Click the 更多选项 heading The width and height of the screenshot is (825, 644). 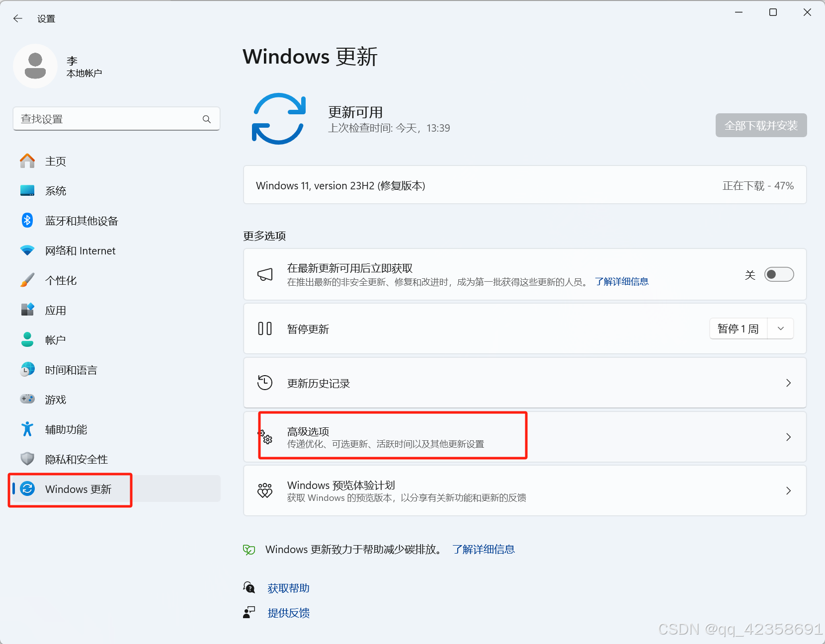click(x=264, y=236)
